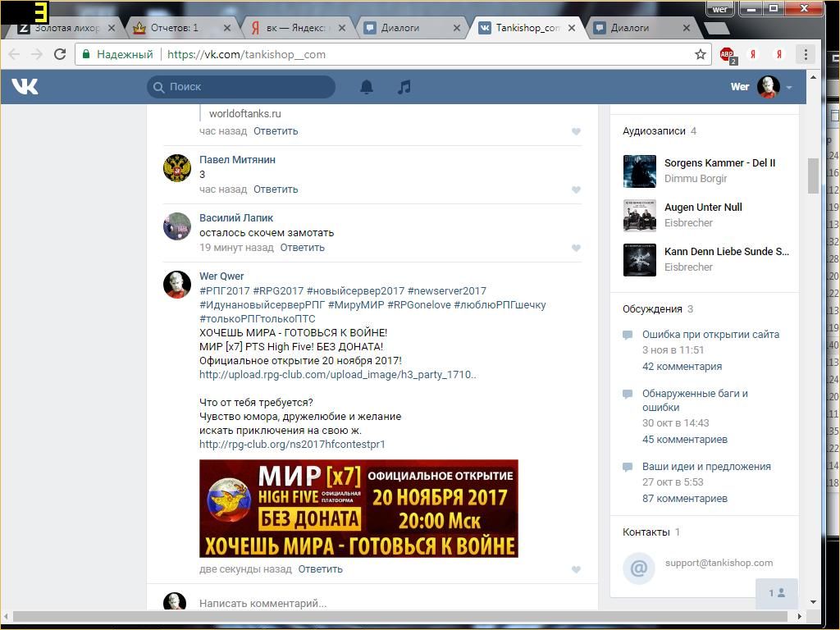840x630 pixels.
Task: Click the Eisbrecher artist under Augen Unter Null
Action: coord(688,223)
